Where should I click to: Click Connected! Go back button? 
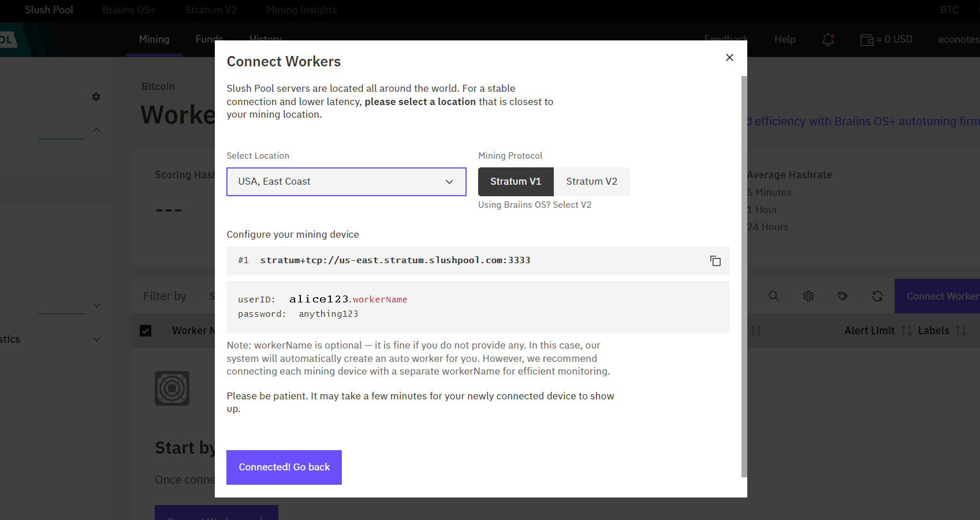[284, 467]
